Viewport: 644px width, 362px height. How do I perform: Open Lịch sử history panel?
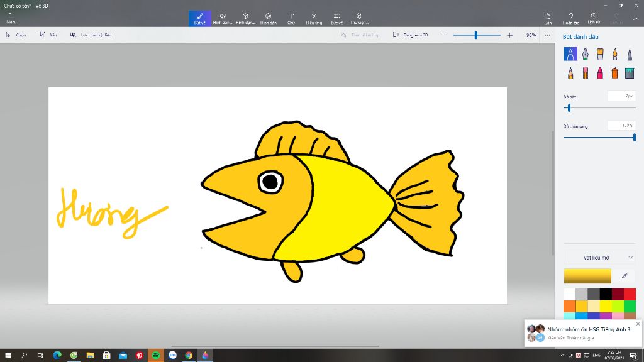[594, 18]
